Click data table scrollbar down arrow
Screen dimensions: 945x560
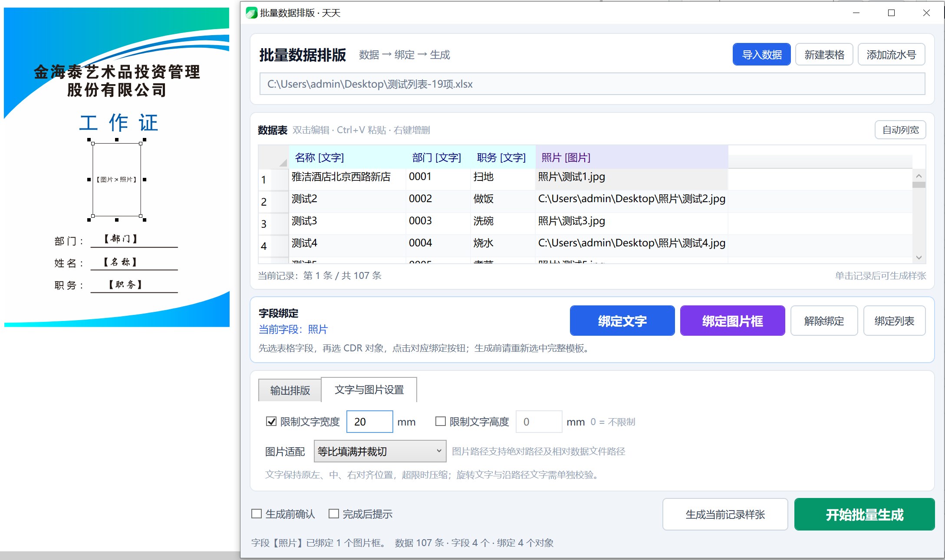click(x=919, y=258)
